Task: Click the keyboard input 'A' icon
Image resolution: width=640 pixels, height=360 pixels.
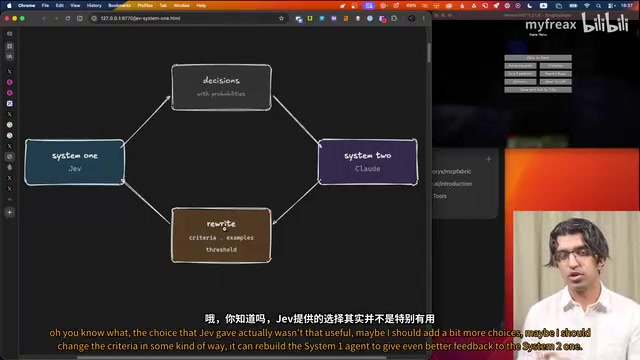Action: (543, 6)
